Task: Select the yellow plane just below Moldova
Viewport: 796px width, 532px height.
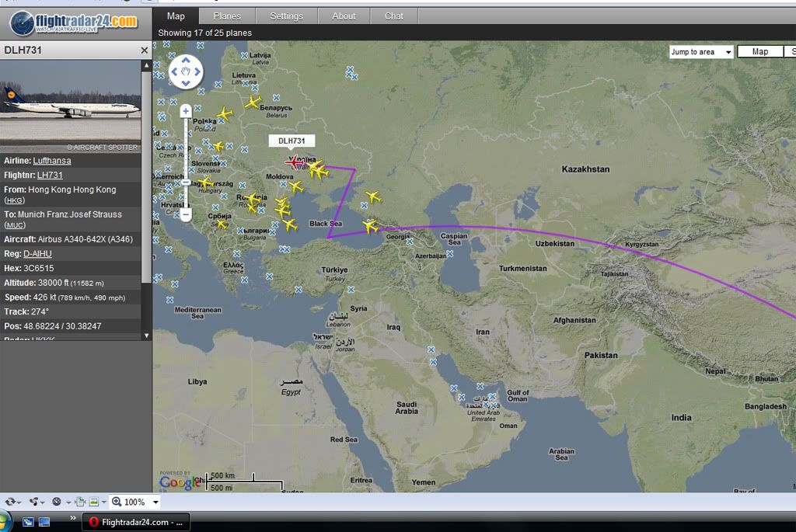Action: pos(296,187)
